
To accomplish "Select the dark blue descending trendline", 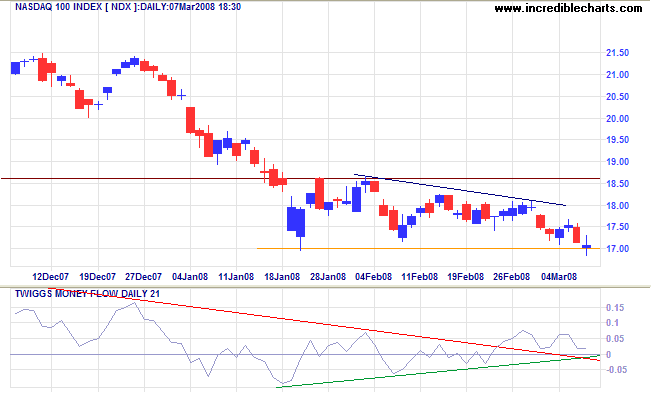I will pyautogui.click(x=460, y=190).
